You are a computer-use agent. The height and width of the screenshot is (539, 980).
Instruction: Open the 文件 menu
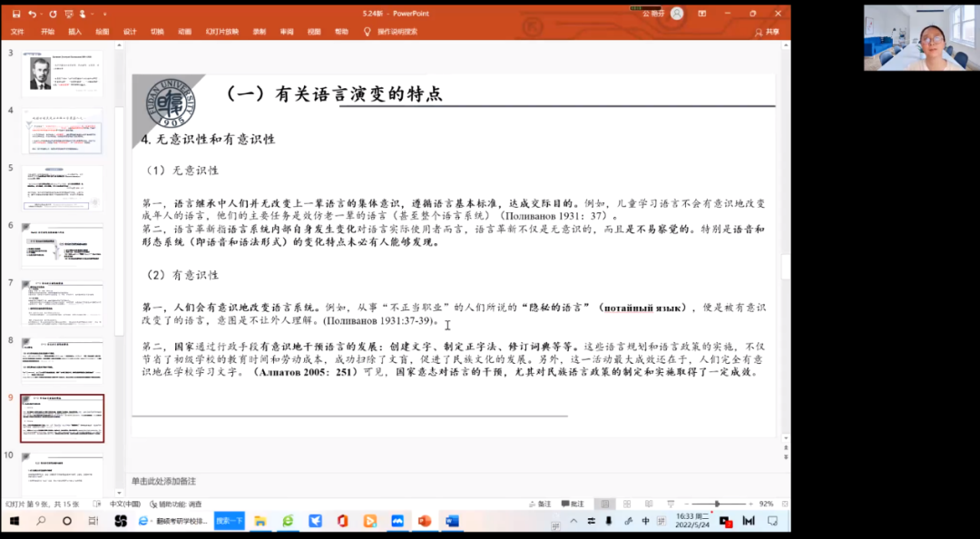[18, 31]
